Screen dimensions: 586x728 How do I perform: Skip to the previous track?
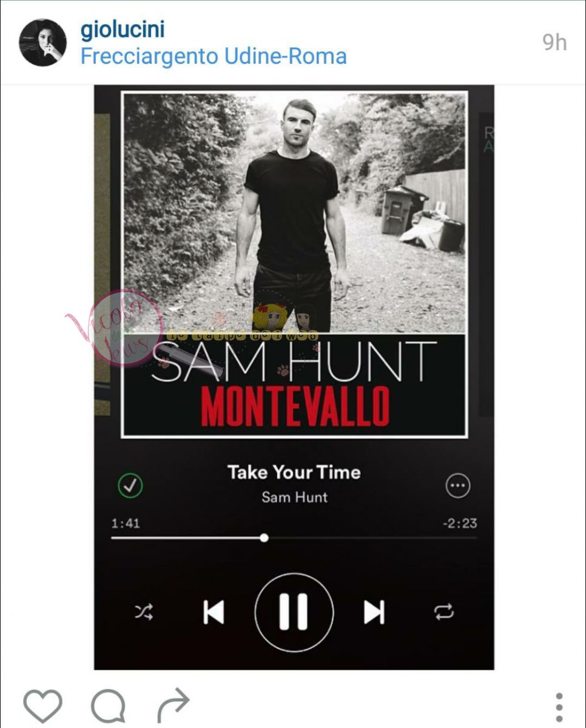(x=213, y=612)
